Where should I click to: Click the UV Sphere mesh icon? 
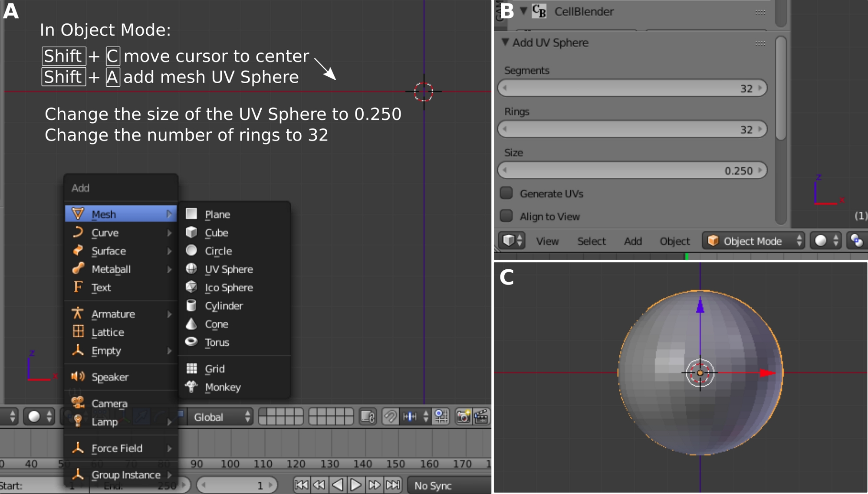191,269
